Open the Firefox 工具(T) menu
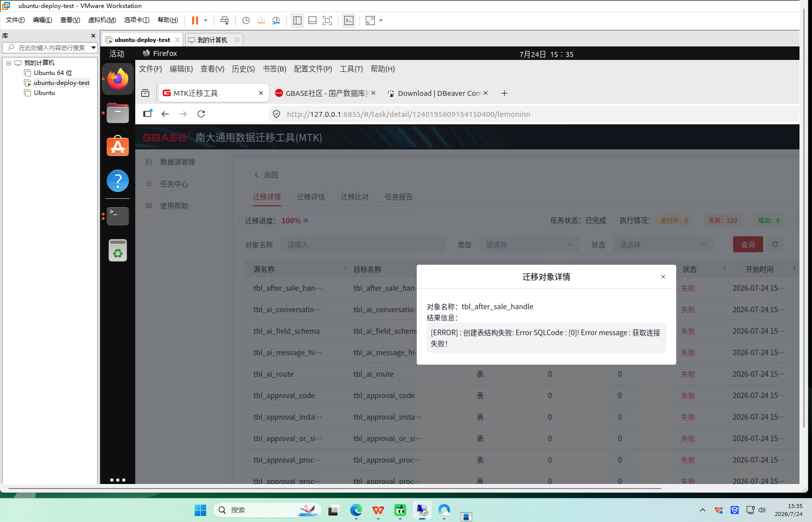This screenshot has height=522, width=812. tap(351, 69)
